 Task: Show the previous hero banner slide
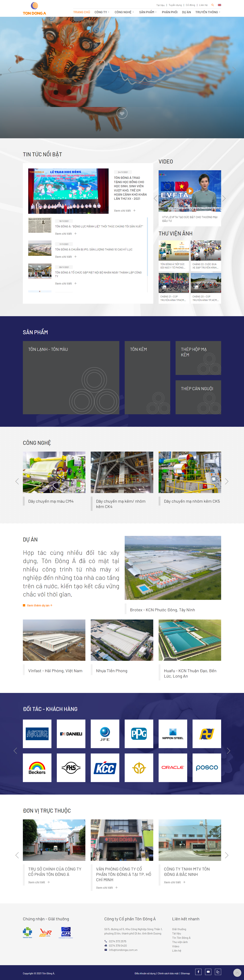10,70
